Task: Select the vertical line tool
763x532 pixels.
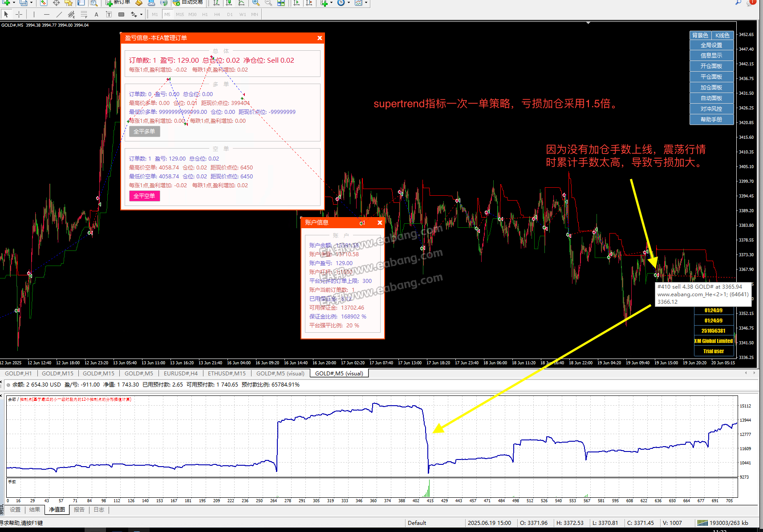Action: (34, 14)
